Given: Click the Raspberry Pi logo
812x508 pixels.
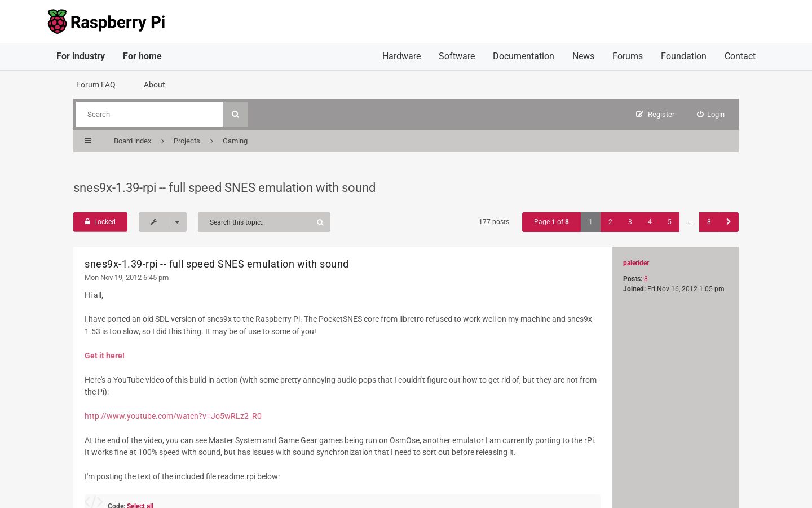Looking at the screenshot, I should (x=107, y=21).
